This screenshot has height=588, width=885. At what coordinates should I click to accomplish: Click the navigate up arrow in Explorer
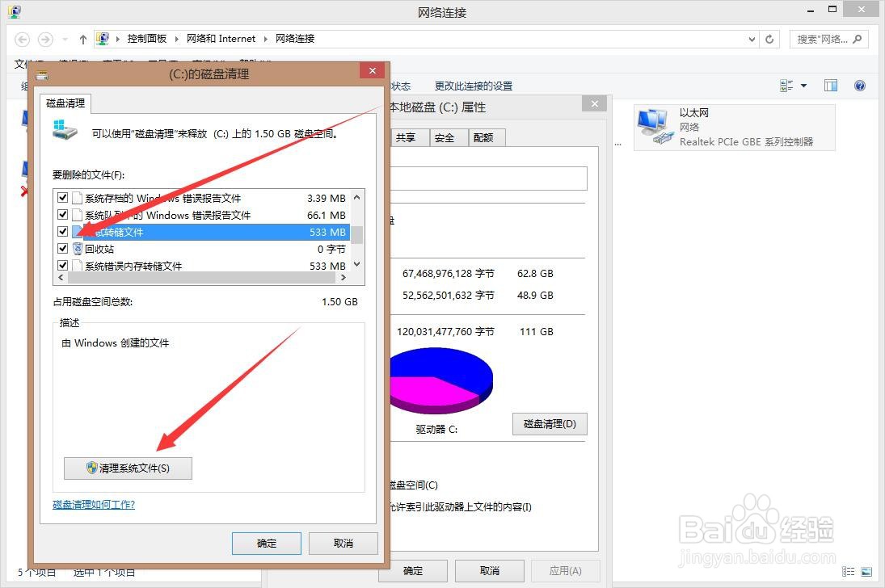[x=82, y=38]
